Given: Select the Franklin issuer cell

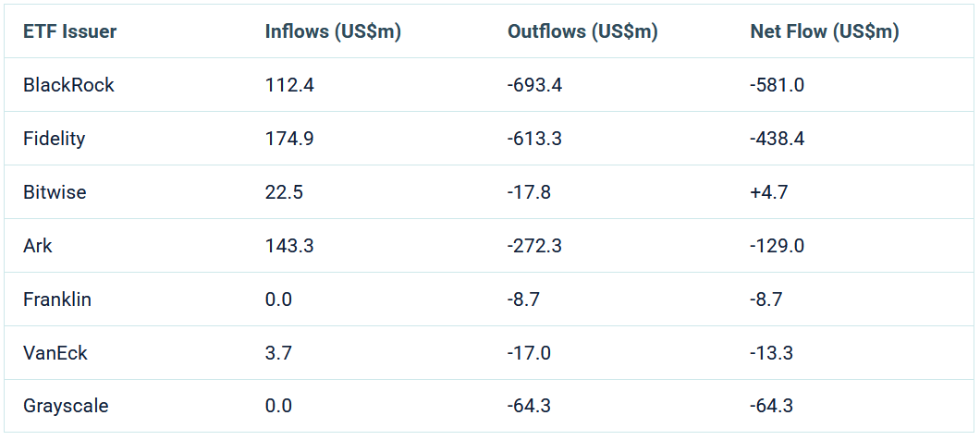Looking at the screenshot, I should tap(57, 299).
